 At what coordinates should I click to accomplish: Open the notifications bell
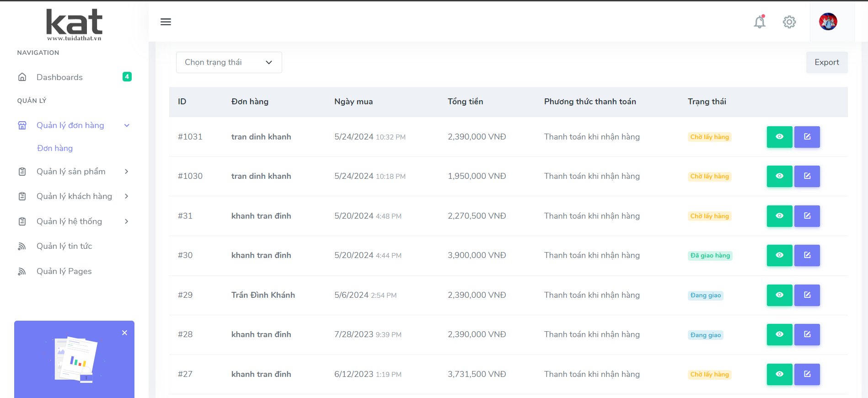760,22
